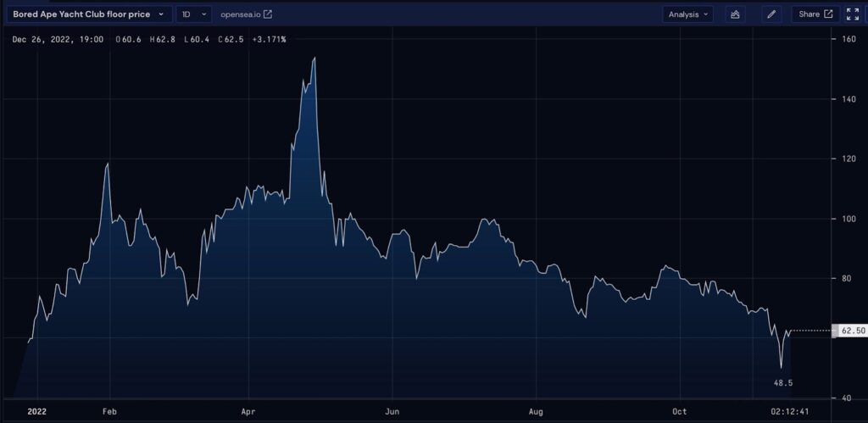Select the pencil drawing tool

771,14
